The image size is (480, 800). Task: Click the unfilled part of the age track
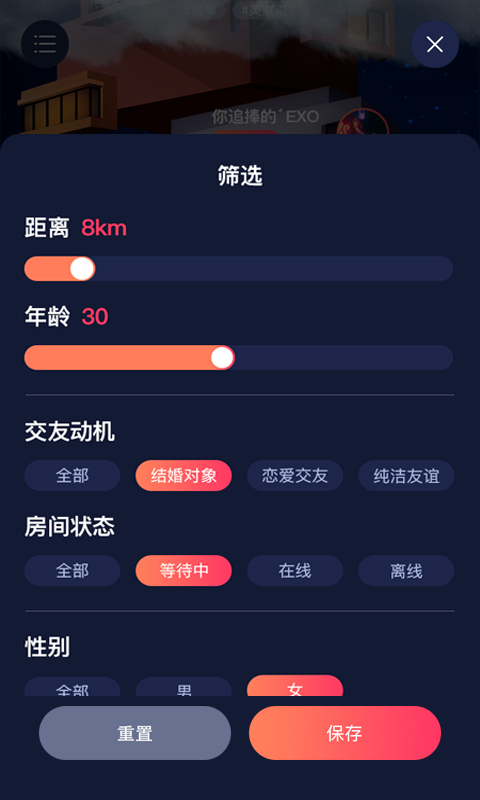[x=344, y=358]
